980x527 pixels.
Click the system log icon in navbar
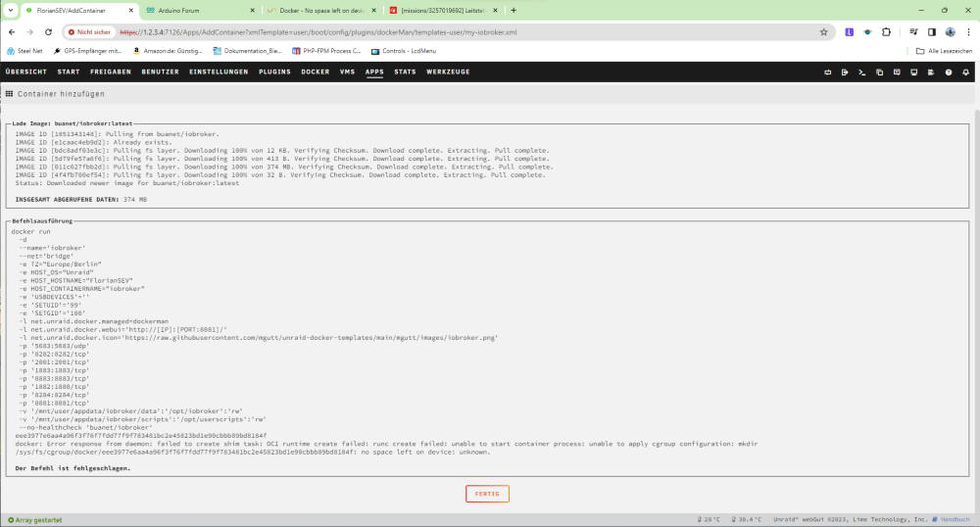pyautogui.click(x=931, y=72)
